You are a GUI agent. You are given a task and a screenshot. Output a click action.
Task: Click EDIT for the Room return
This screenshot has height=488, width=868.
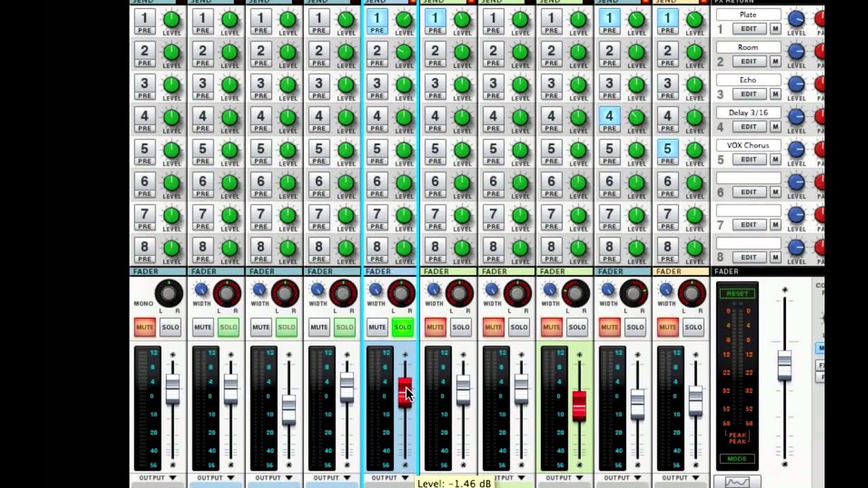click(749, 61)
